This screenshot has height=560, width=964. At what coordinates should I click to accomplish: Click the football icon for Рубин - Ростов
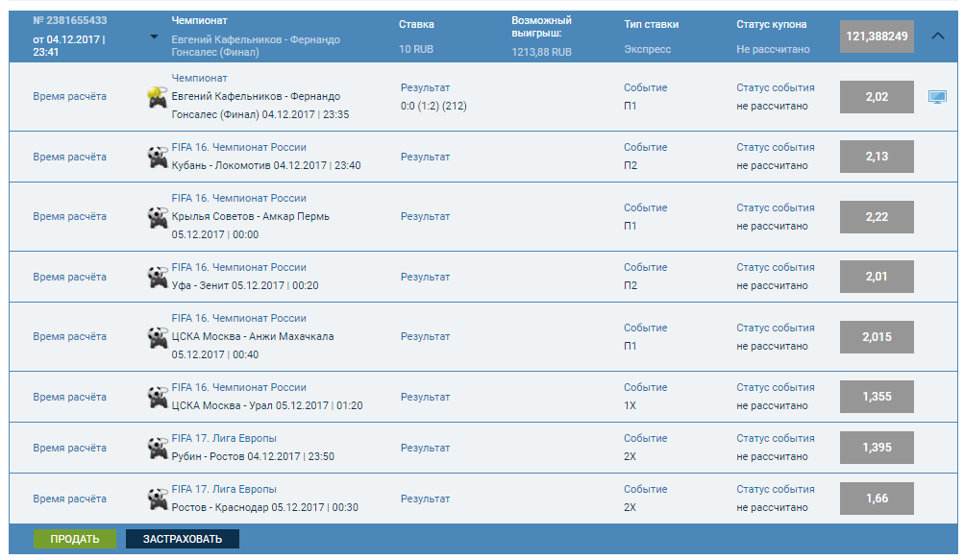(x=158, y=448)
